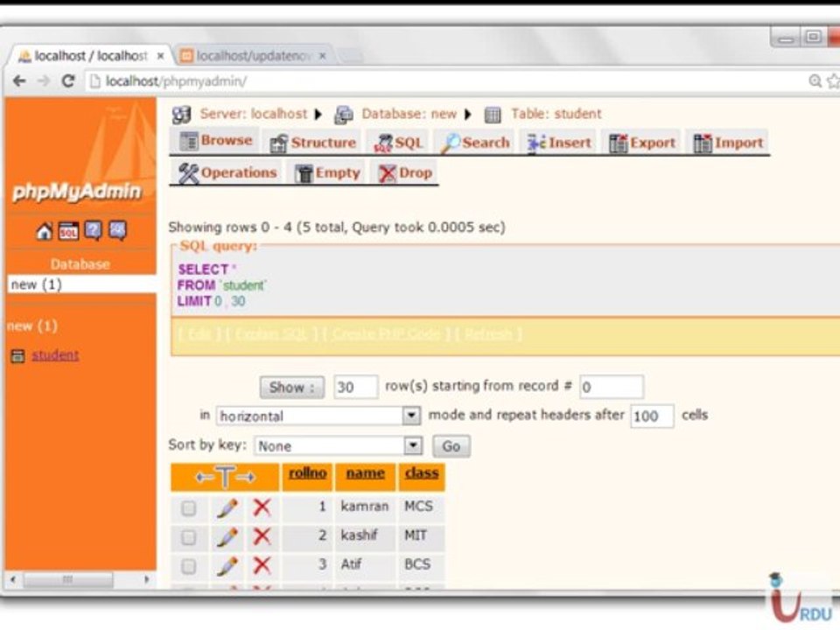840x630 pixels.
Task: Open the Import tab
Action: pos(728,143)
